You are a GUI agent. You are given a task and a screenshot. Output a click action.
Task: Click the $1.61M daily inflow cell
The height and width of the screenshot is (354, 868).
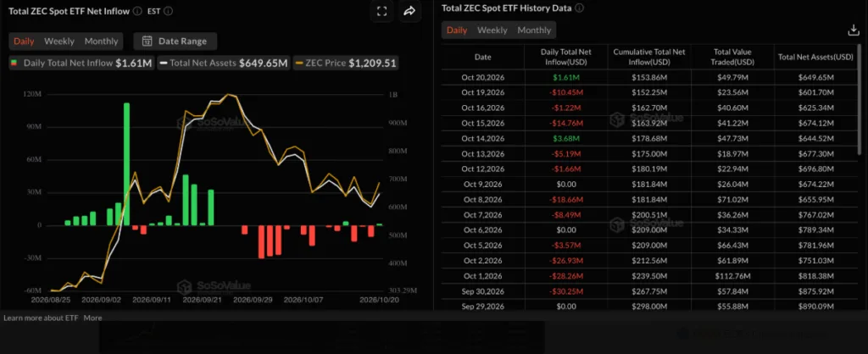coord(565,77)
